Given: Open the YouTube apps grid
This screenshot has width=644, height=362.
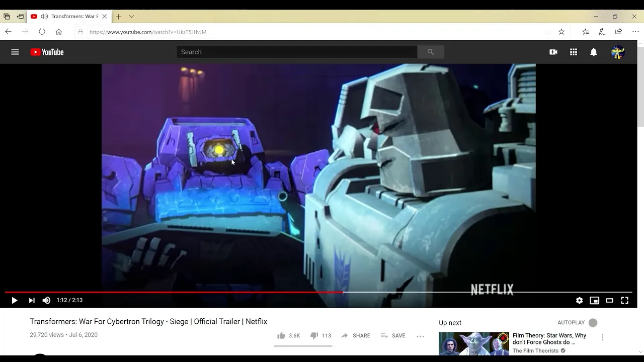Looking at the screenshot, I should pyautogui.click(x=574, y=52).
